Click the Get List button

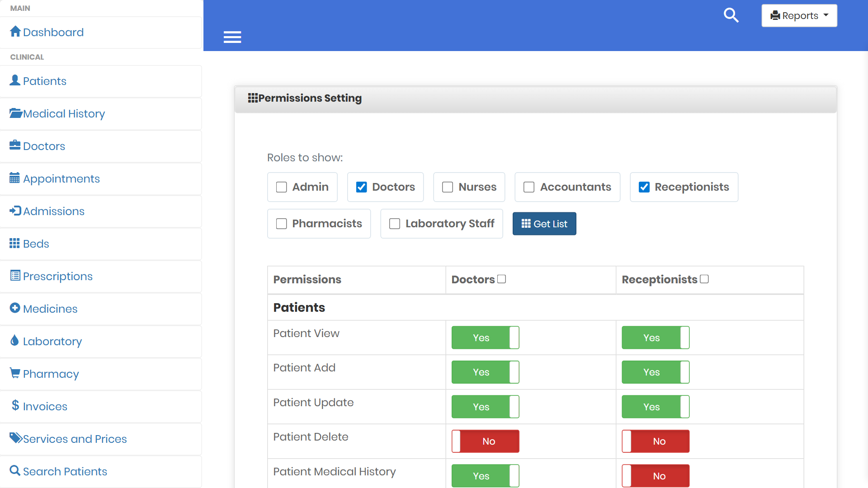coord(544,224)
